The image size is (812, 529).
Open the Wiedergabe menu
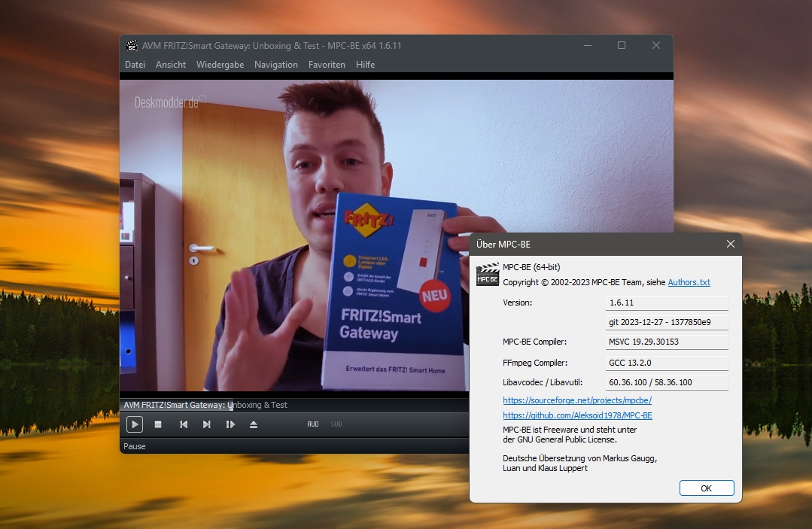[x=220, y=65]
